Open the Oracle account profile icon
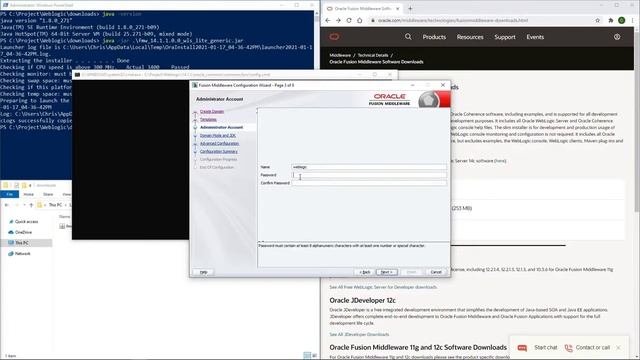This screenshot has height=360, width=640. (x=617, y=37)
